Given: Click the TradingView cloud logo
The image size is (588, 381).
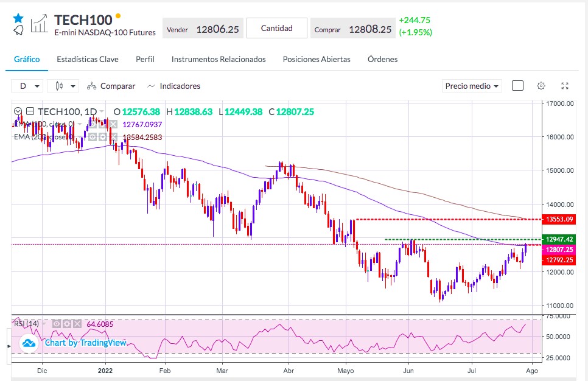Looking at the screenshot, I should [29, 343].
